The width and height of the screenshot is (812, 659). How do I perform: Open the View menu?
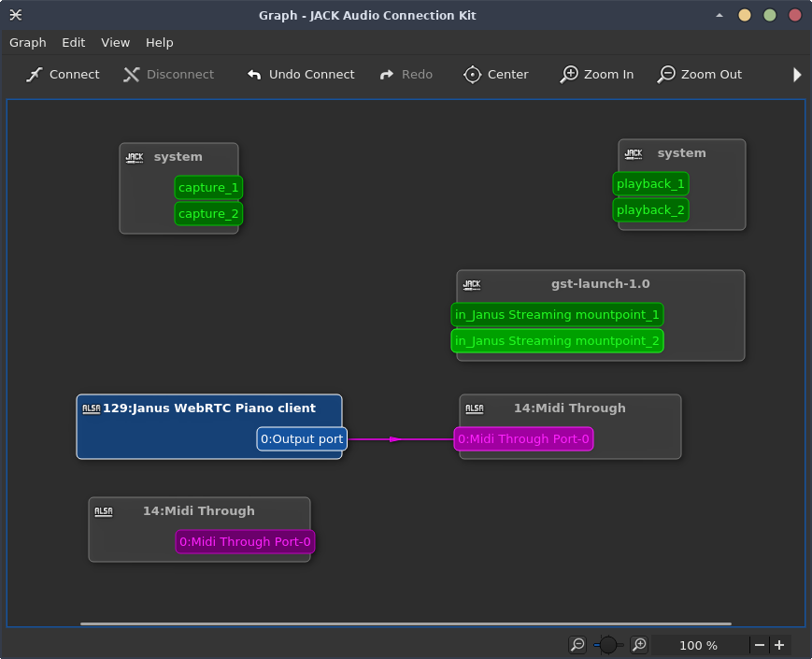point(116,42)
